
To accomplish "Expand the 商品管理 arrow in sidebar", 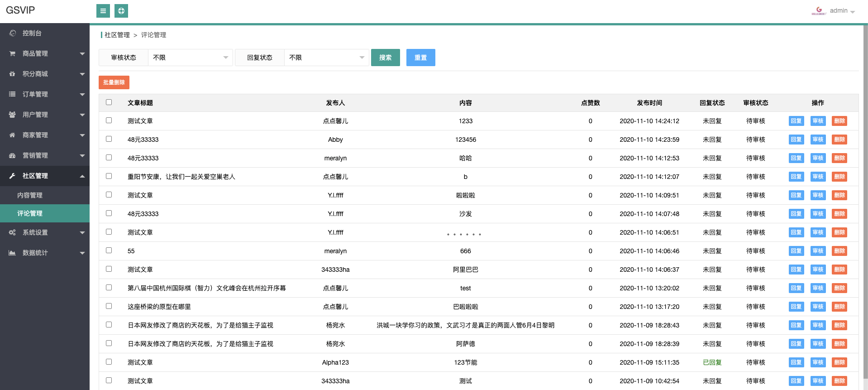I will point(82,53).
